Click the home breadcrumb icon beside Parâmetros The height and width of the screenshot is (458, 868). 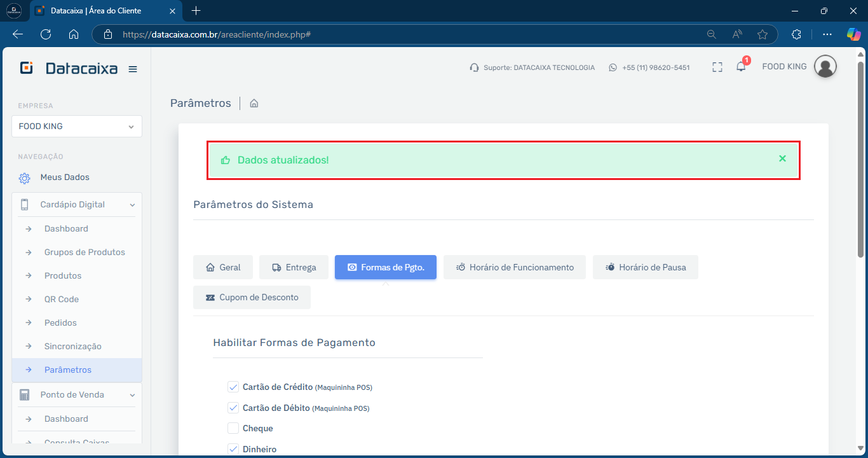coord(254,103)
